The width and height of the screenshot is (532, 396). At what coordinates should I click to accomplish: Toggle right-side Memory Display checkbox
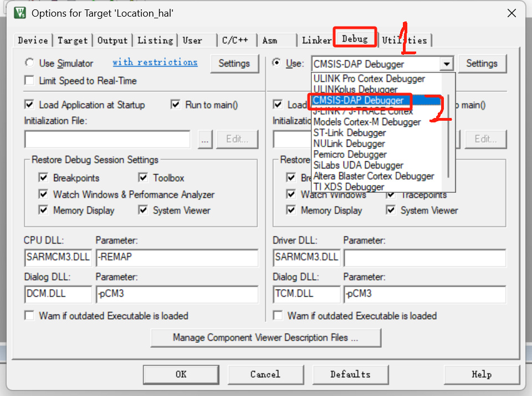[x=291, y=210]
